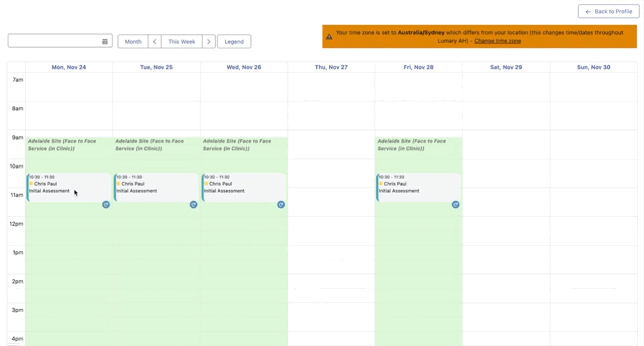The width and height of the screenshot is (644, 346).
Task: Click Wednesday's Adelaide Site availability block
Action: click(243, 145)
